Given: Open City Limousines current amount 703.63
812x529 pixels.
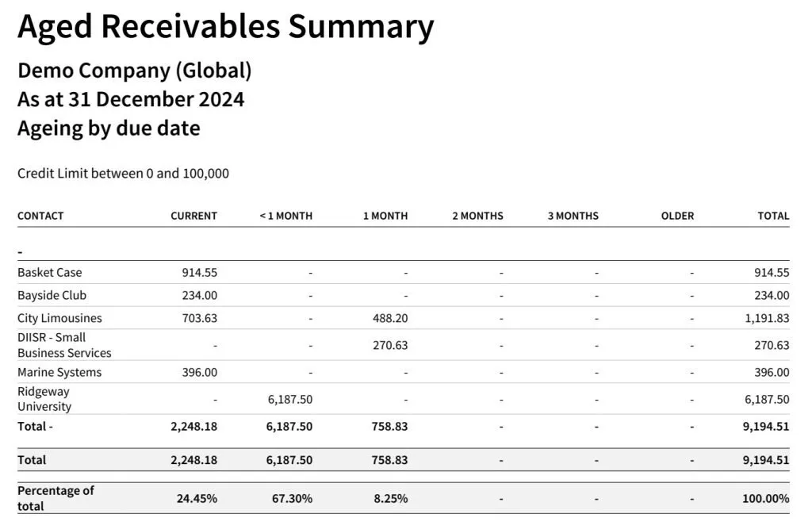Looking at the screenshot, I should pos(200,318).
